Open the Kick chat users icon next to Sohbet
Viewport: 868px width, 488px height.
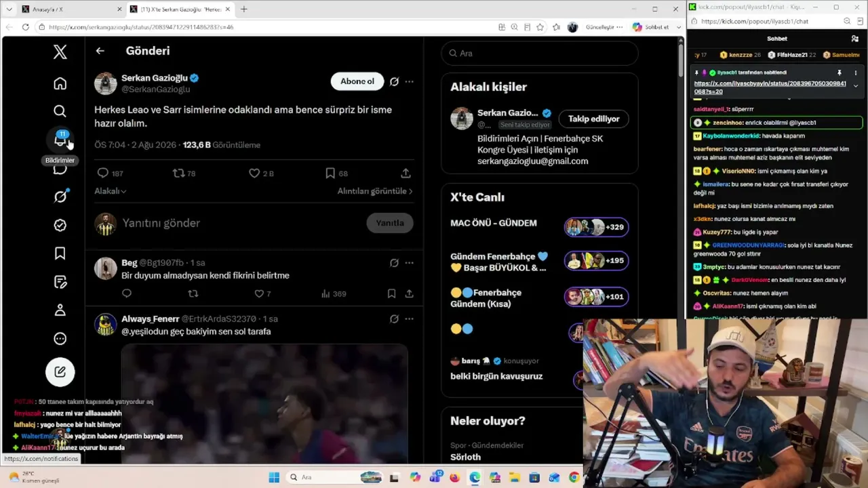coord(854,39)
